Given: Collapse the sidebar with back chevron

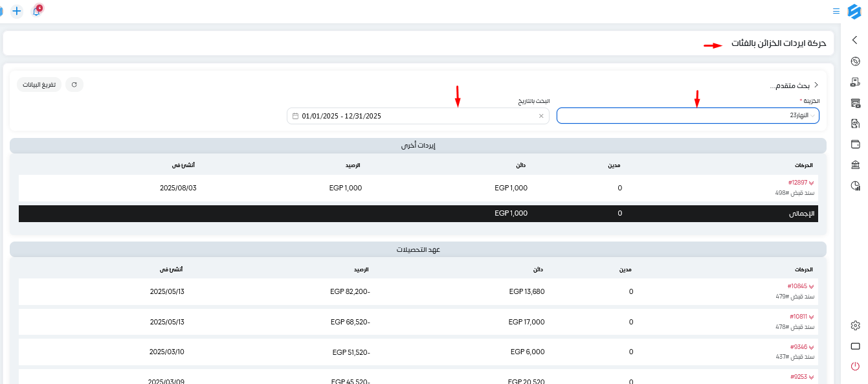Looking at the screenshot, I should click(x=854, y=40).
